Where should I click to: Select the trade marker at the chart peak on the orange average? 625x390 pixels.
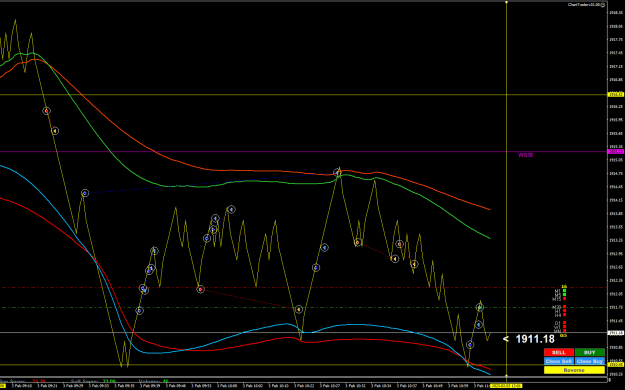[x=338, y=173]
